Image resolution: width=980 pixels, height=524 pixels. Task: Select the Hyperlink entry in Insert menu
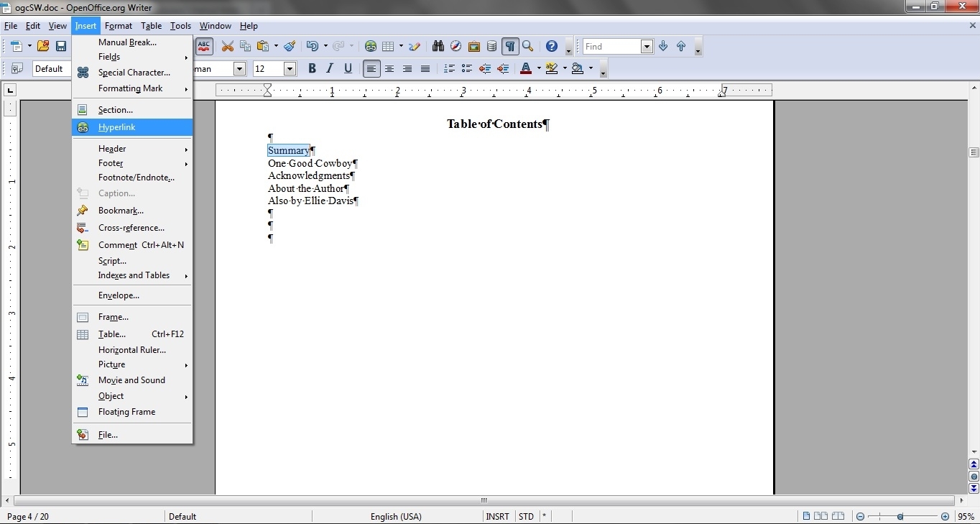[x=117, y=127]
